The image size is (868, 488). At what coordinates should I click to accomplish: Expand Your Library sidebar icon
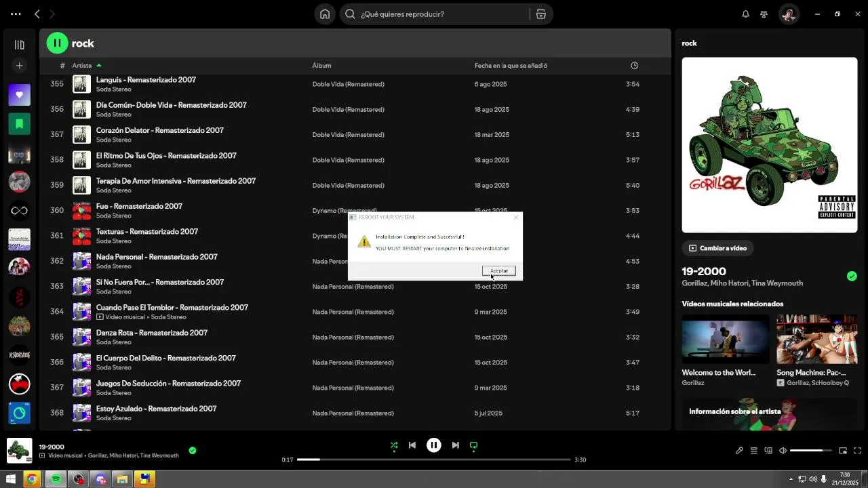point(19,45)
